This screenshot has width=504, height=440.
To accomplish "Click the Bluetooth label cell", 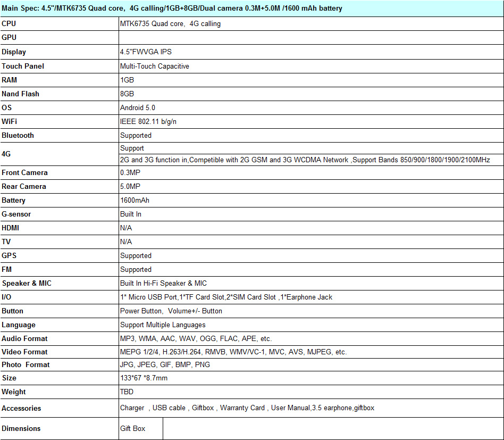I will point(60,136).
